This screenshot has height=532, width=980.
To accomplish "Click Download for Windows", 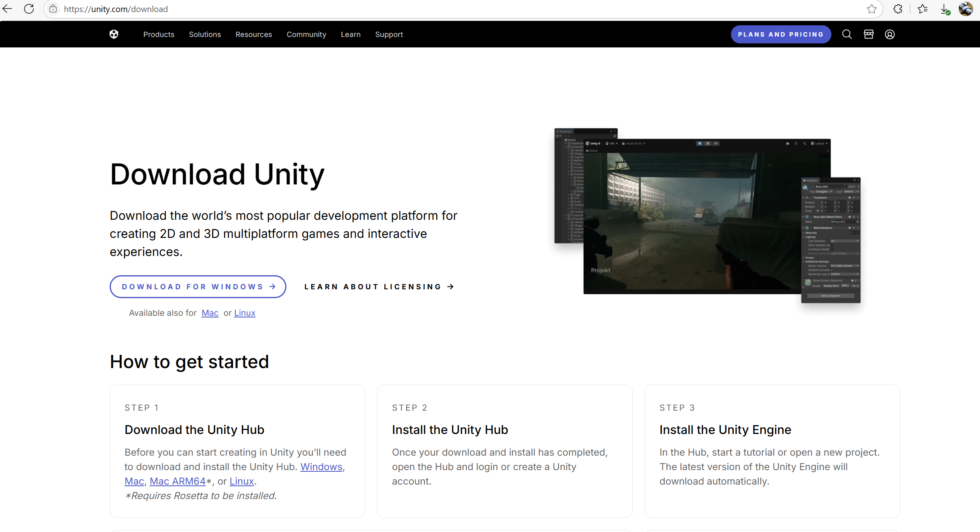I will 198,286.
